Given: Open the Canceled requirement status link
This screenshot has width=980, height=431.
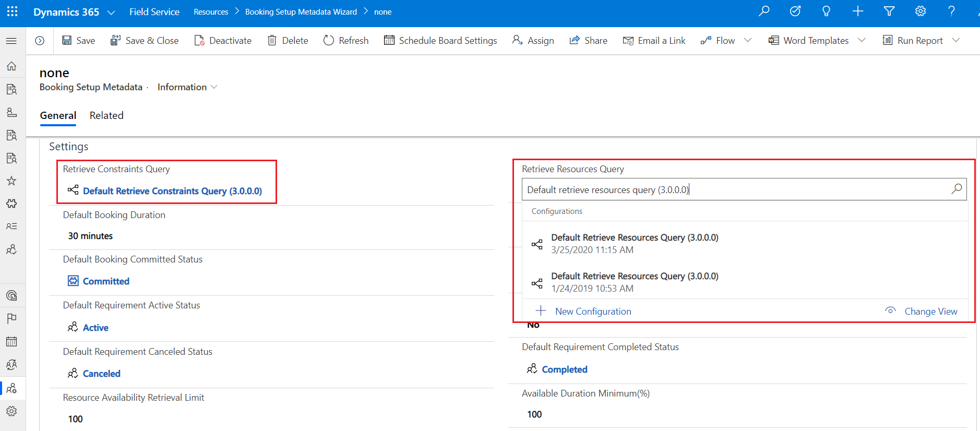Looking at the screenshot, I should (x=101, y=374).
